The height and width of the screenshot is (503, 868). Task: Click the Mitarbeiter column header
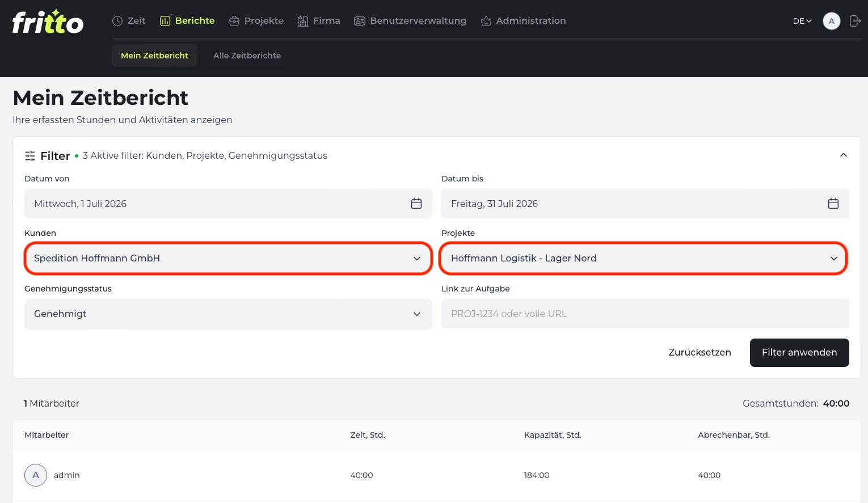click(x=47, y=435)
